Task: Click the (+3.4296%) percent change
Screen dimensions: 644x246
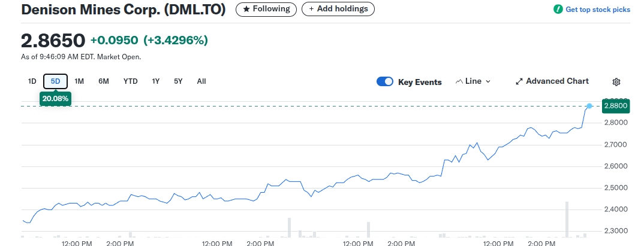Action: 176,40
